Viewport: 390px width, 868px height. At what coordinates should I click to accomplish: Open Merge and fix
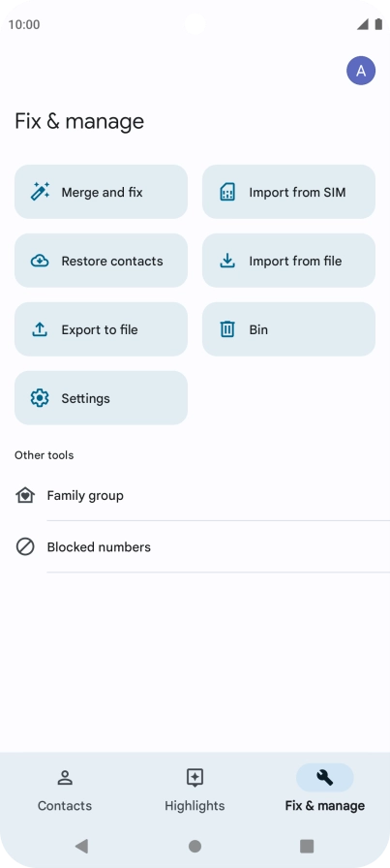(x=101, y=192)
